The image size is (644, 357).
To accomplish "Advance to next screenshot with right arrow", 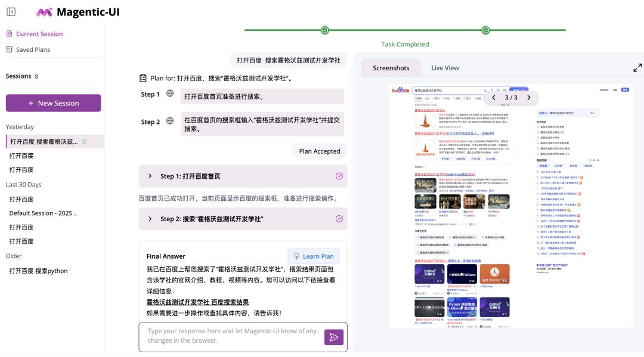I will click(x=528, y=97).
